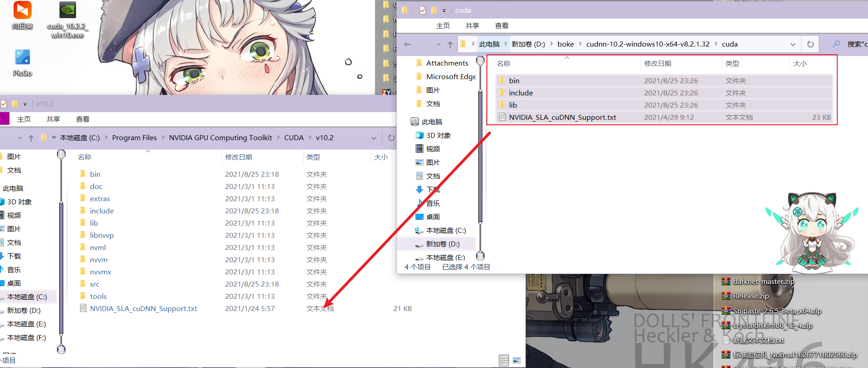Screen dimensions: 868x368
Task: Expand the chevron after boke in cuda address bar
Action: click(x=580, y=44)
